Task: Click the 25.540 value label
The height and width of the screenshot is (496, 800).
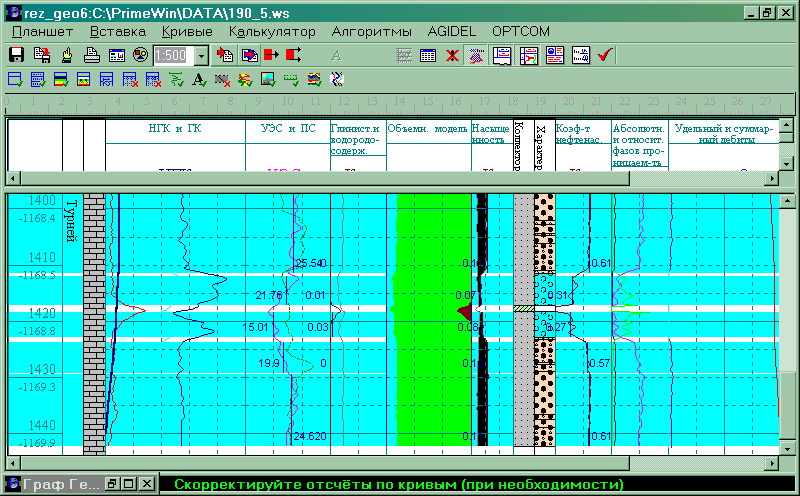Action: tap(311, 263)
